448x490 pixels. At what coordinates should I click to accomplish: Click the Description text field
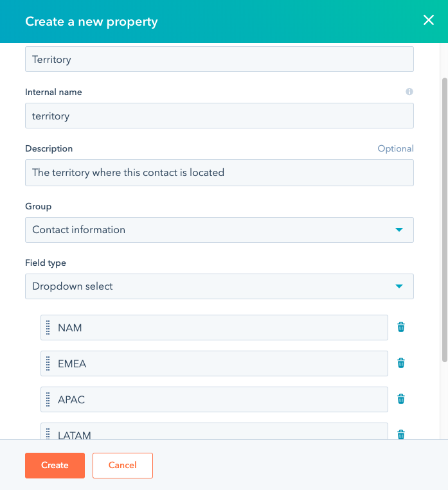coord(219,173)
